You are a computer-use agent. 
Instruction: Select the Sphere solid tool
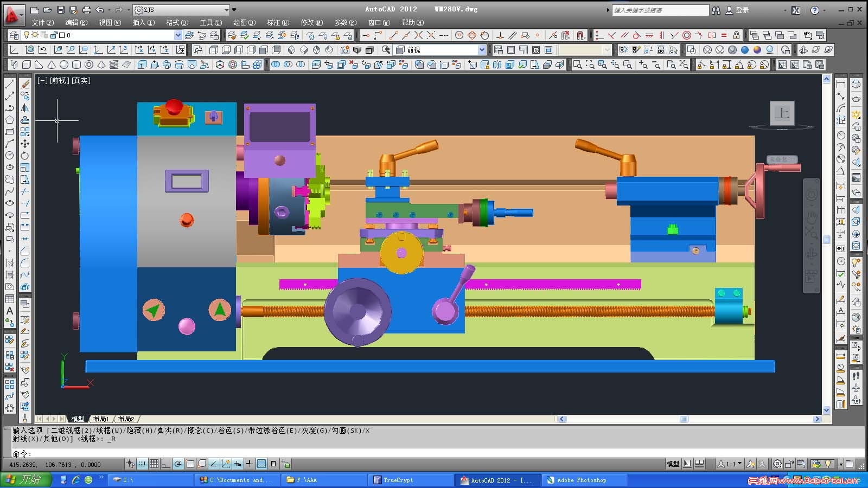(64, 65)
